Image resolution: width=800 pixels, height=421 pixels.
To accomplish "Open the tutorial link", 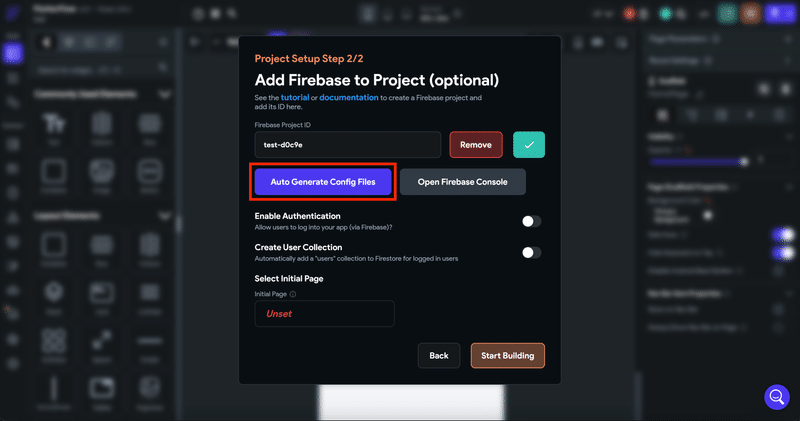I will coord(295,97).
